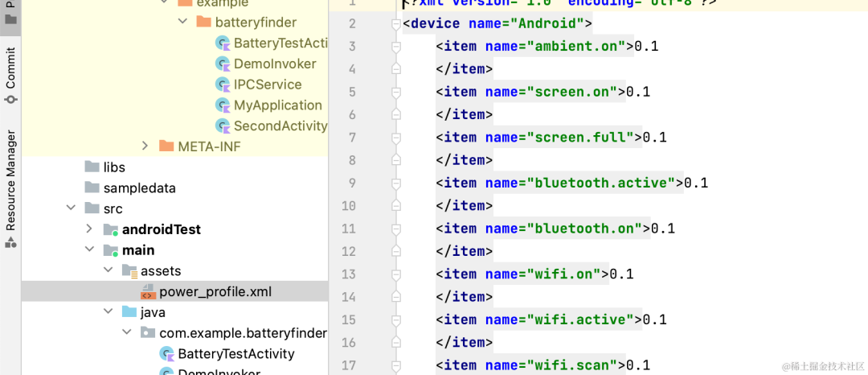Collapse the src folder chevron

[71, 208]
